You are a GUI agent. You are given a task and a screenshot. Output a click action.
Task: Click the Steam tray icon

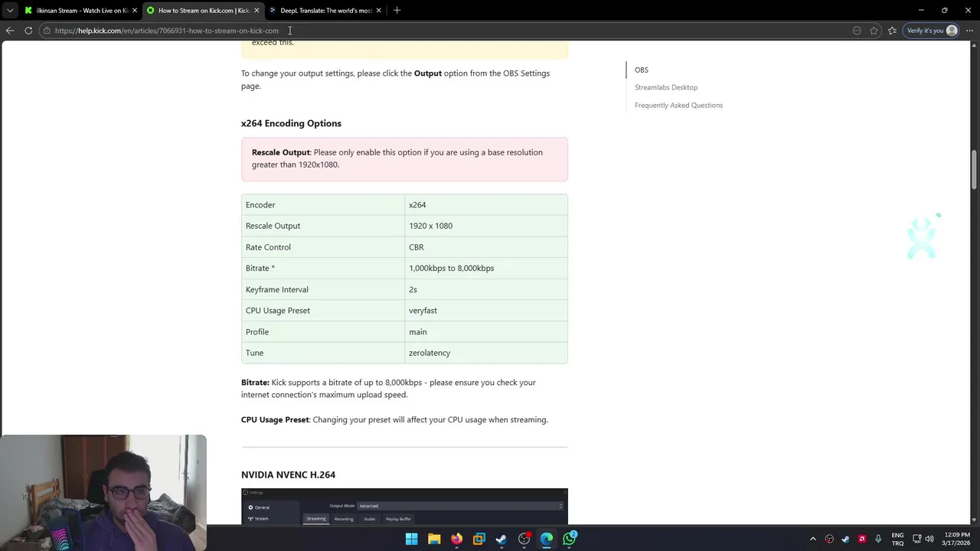pos(846,539)
